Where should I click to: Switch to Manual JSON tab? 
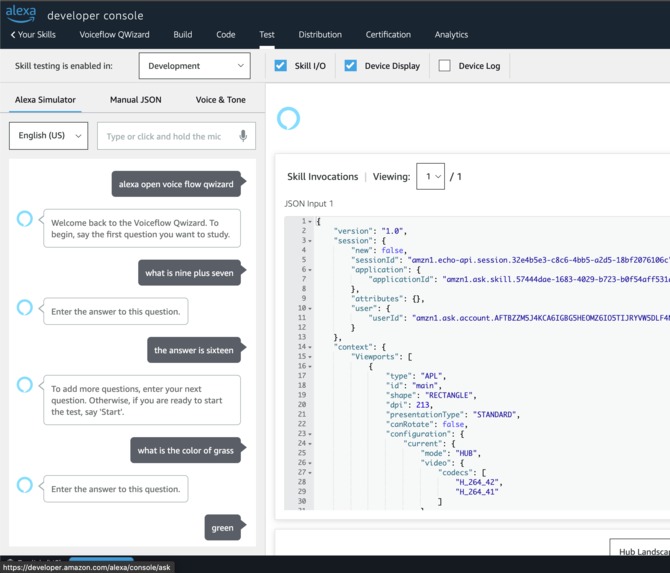136,100
